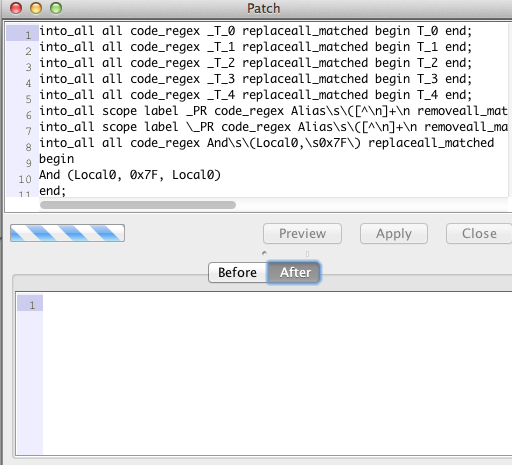This screenshot has width=512, height=465.
Task: Click line 3 with _T_2 replacement
Action: coord(256,63)
